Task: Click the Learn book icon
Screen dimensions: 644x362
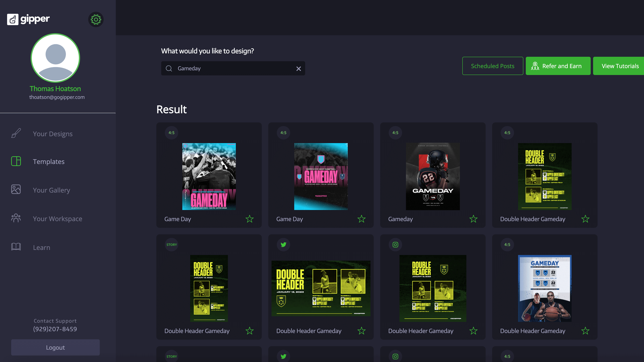Action: [16, 247]
